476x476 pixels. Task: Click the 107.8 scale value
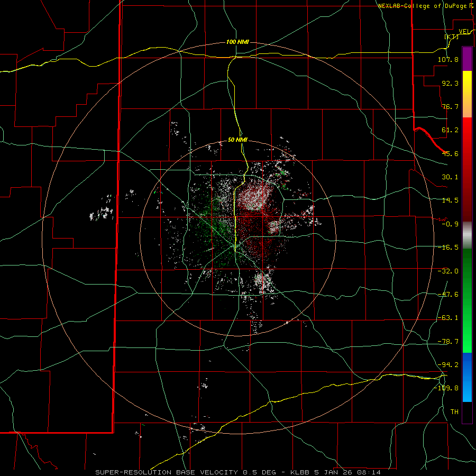(x=448, y=59)
